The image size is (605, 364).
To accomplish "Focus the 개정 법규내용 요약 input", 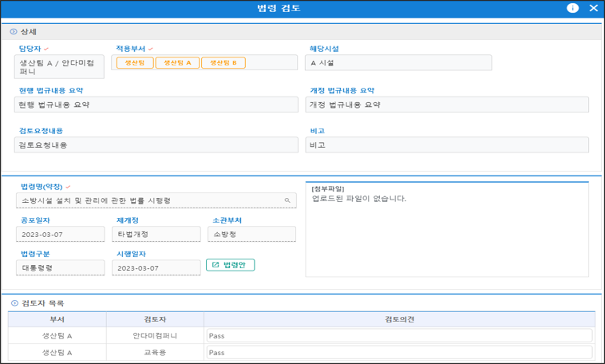I will tap(447, 105).
